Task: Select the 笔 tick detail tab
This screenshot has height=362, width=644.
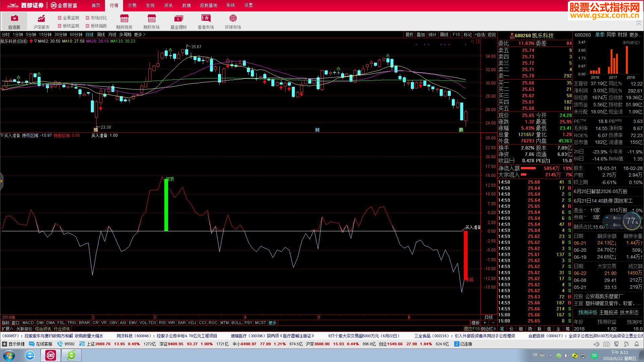Action: (x=502, y=329)
